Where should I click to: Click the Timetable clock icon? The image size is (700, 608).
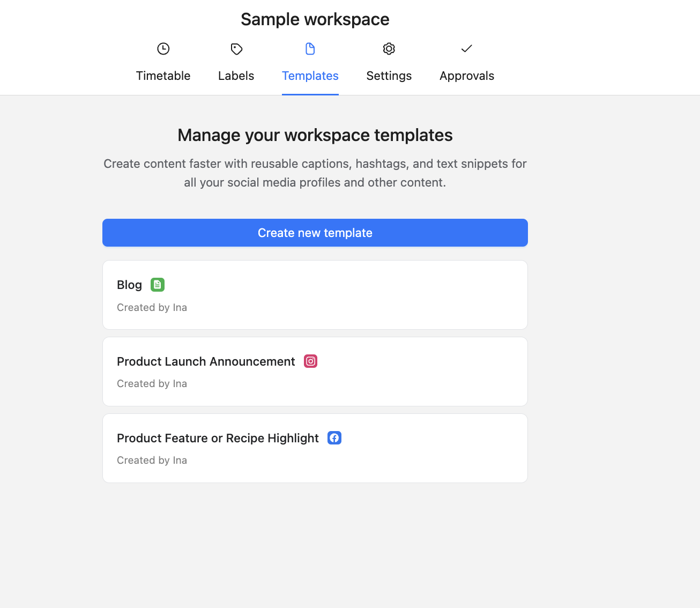tap(163, 49)
